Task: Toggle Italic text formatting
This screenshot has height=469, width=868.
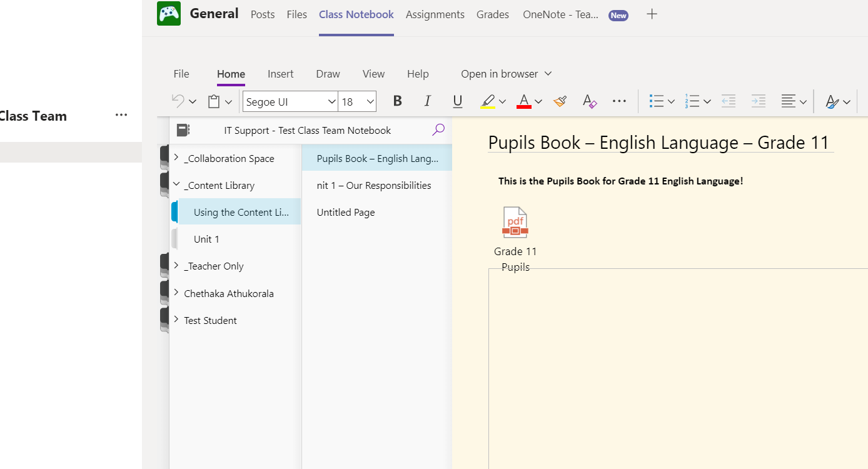Action: (427, 101)
